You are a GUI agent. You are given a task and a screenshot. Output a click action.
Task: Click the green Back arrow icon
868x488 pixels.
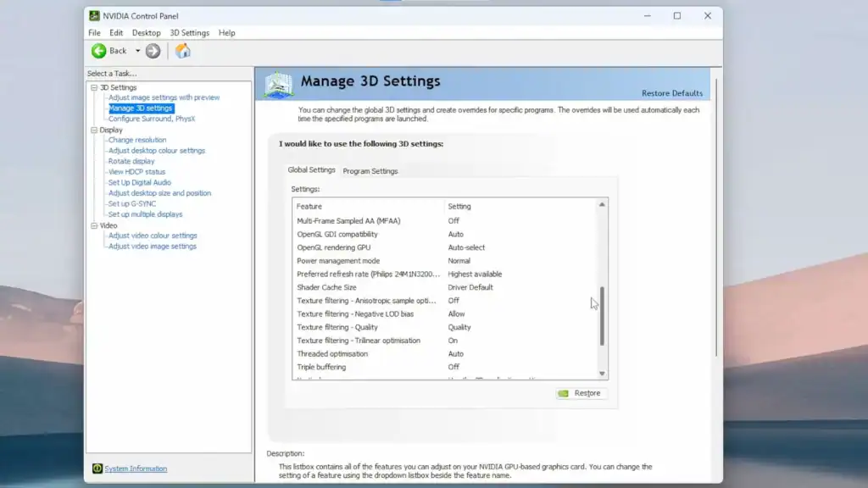coord(99,51)
